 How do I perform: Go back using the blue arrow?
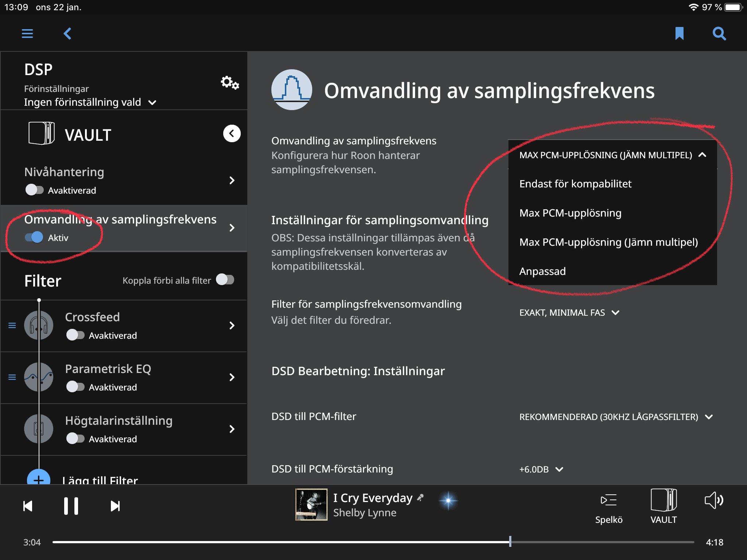coord(67,34)
